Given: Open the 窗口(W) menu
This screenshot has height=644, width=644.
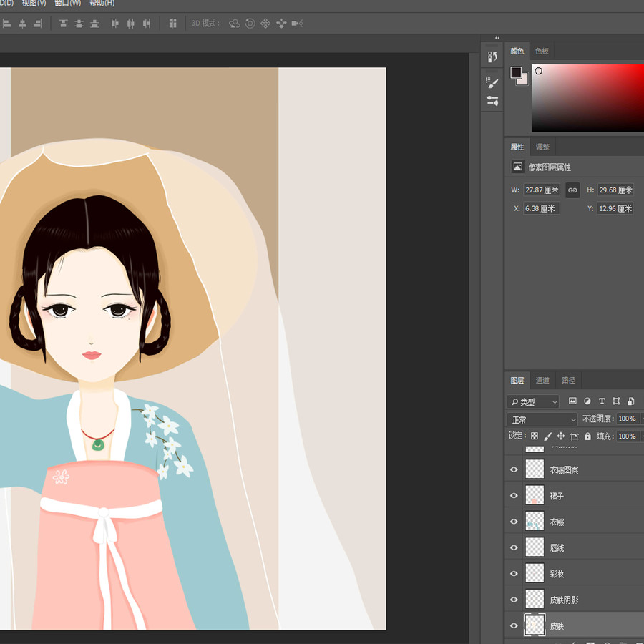Looking at the screenshot, I should point(68,4).
